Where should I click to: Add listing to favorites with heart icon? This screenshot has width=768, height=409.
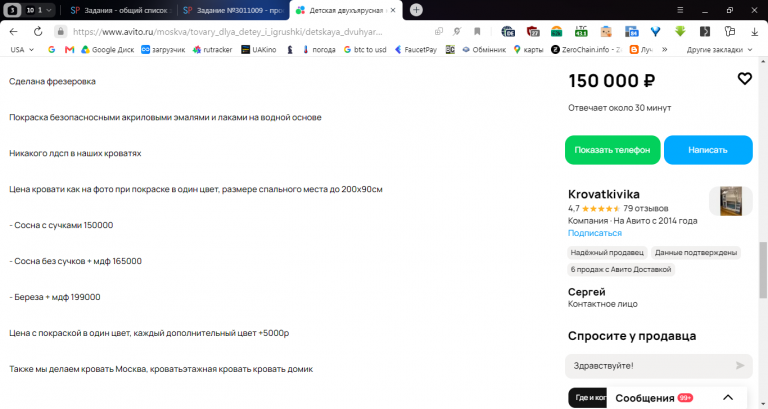tap(744, 78)
